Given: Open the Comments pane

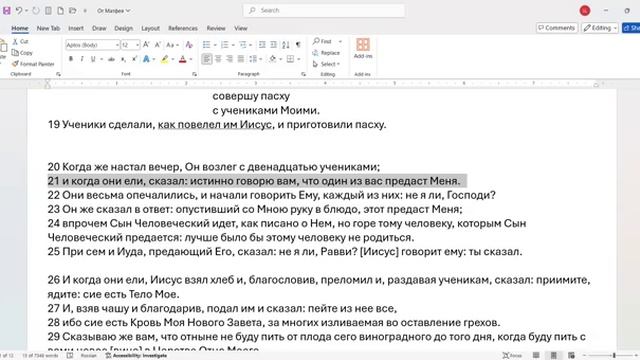Looking at the screenshot, I should [x=556, y=28].
